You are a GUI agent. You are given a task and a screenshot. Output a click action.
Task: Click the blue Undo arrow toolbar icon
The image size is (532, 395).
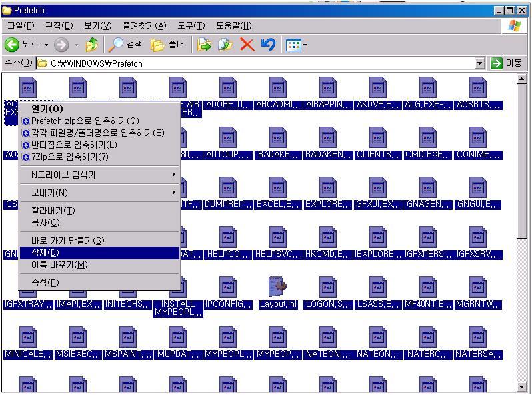(268, 45)
